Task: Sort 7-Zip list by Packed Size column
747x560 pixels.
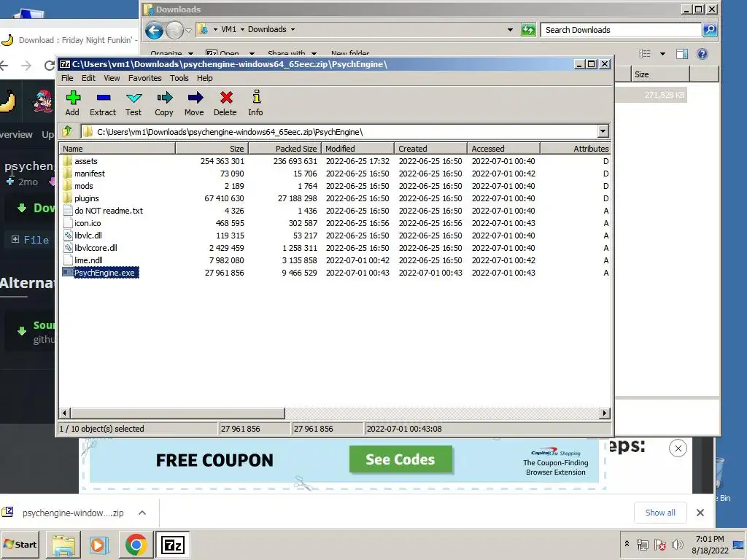Action: click(x=285, y=149)
